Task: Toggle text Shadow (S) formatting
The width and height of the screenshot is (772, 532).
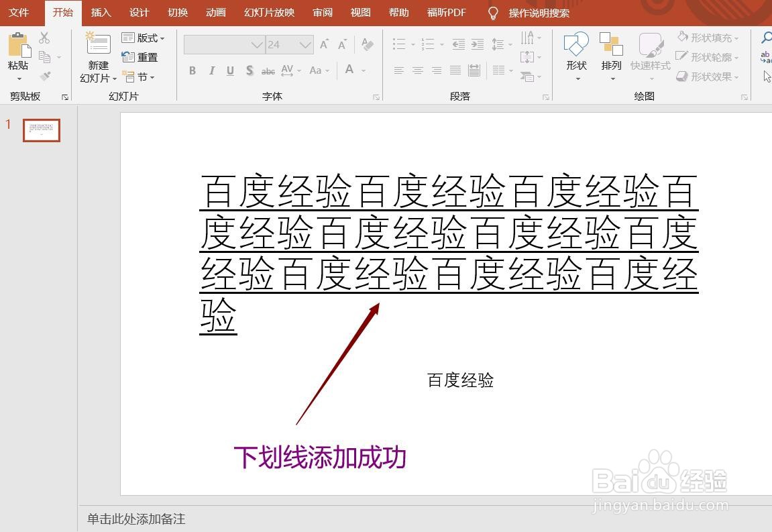Action: click(x=250, y=70)
